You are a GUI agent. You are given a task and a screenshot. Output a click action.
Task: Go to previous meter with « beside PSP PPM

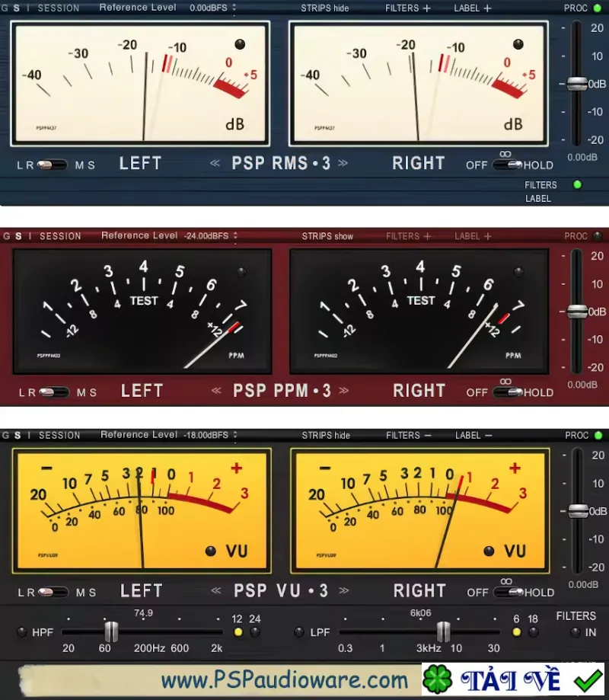[x=216, y=391]
